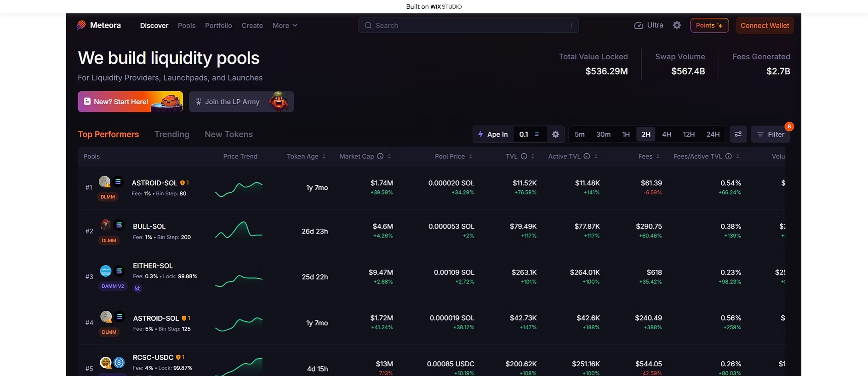Click the BULL-SOL price trend chart
The height and width of the screenshot is (376, 868).
tap(239, 230)
